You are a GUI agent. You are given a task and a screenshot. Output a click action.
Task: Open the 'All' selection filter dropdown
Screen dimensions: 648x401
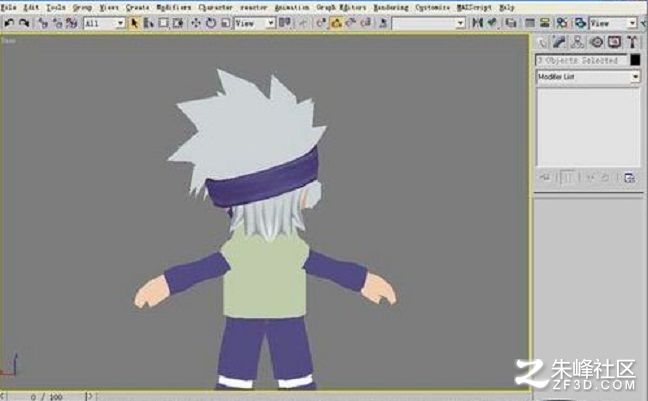104,23
